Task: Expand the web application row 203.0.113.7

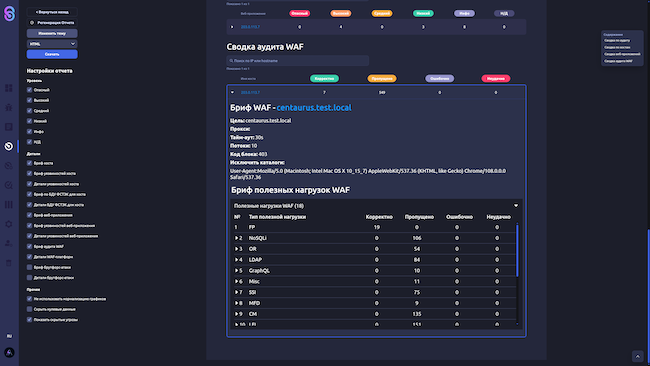Action: [232, 27]
